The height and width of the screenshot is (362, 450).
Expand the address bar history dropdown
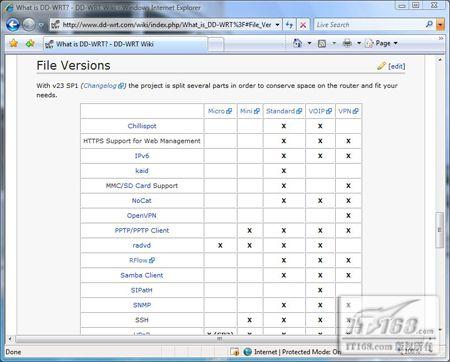277,25
